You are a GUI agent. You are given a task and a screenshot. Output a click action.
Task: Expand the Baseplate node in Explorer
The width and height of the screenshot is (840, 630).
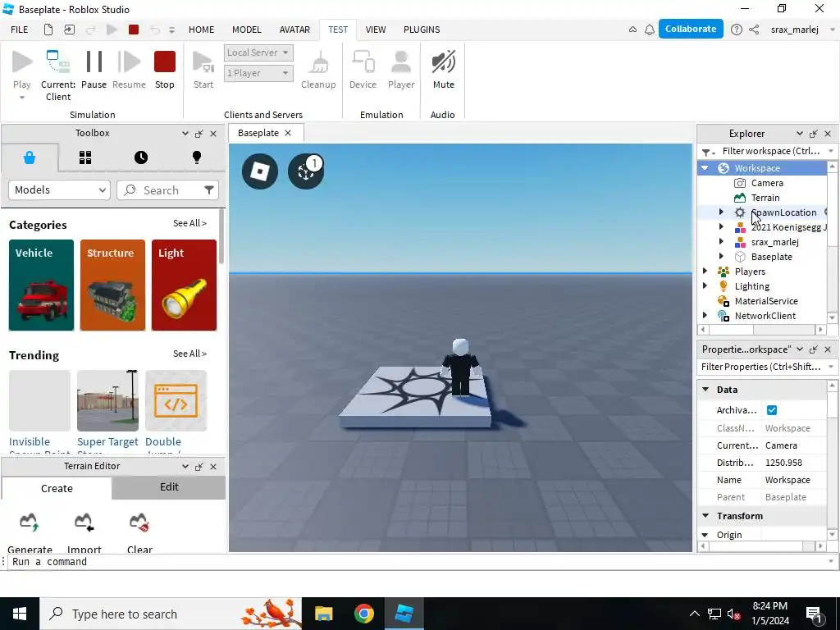pyautogui.click(x=721, y=257)
